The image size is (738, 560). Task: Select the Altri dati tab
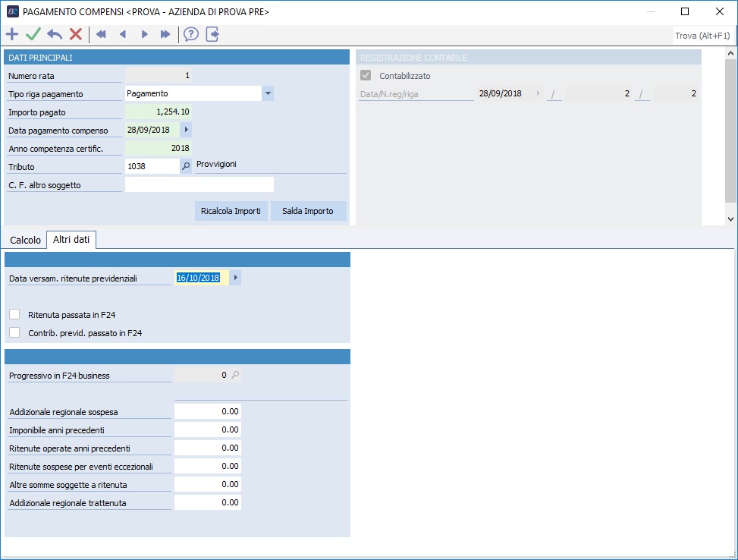coord(71,240)
